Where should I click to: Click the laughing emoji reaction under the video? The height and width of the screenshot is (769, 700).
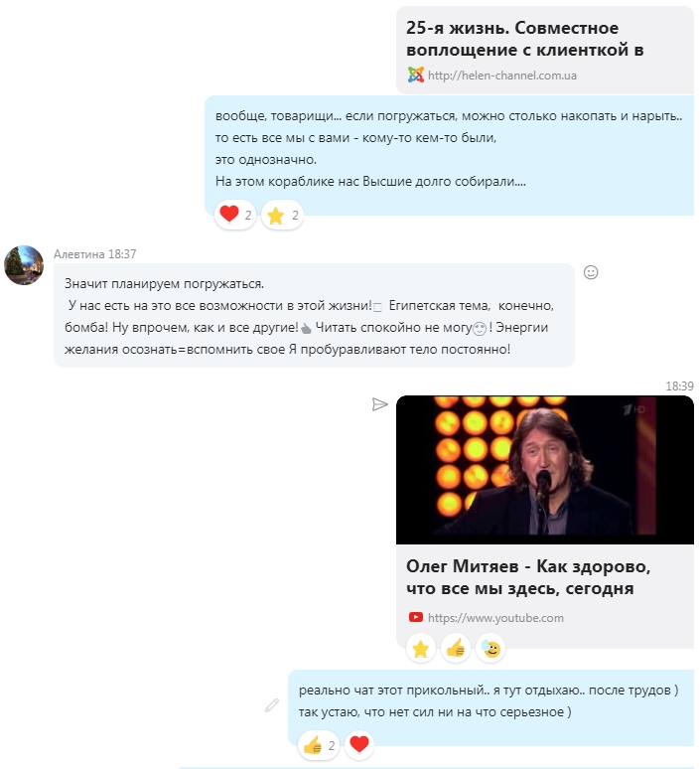490,649
